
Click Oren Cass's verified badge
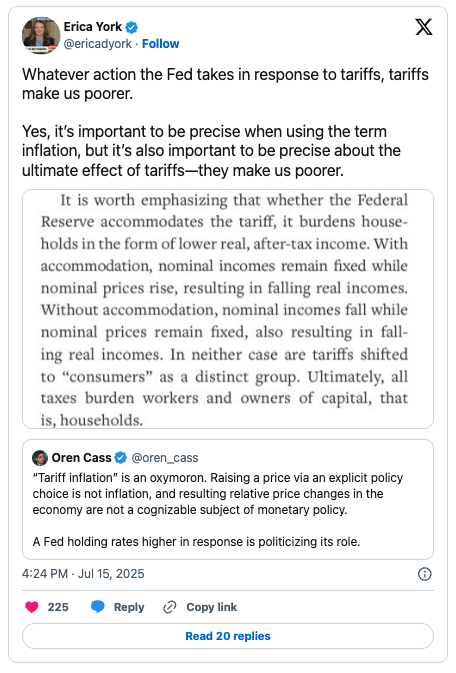(x=121, y=458)
